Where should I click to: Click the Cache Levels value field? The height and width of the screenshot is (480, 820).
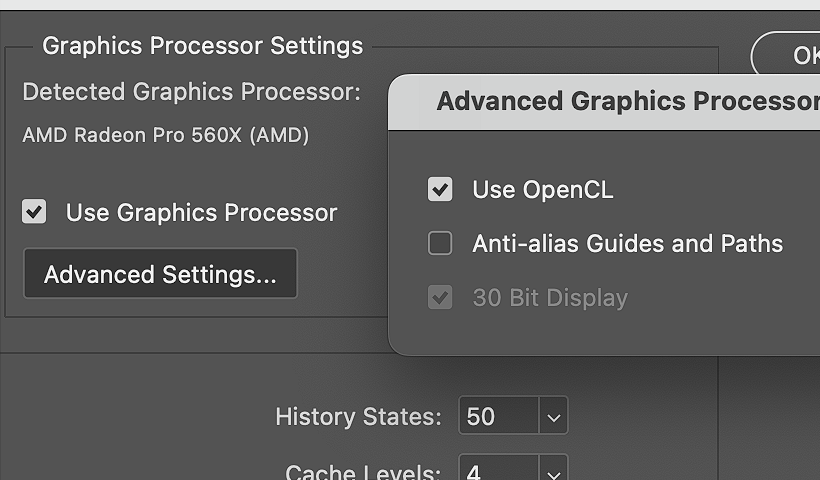coord(498,472)
